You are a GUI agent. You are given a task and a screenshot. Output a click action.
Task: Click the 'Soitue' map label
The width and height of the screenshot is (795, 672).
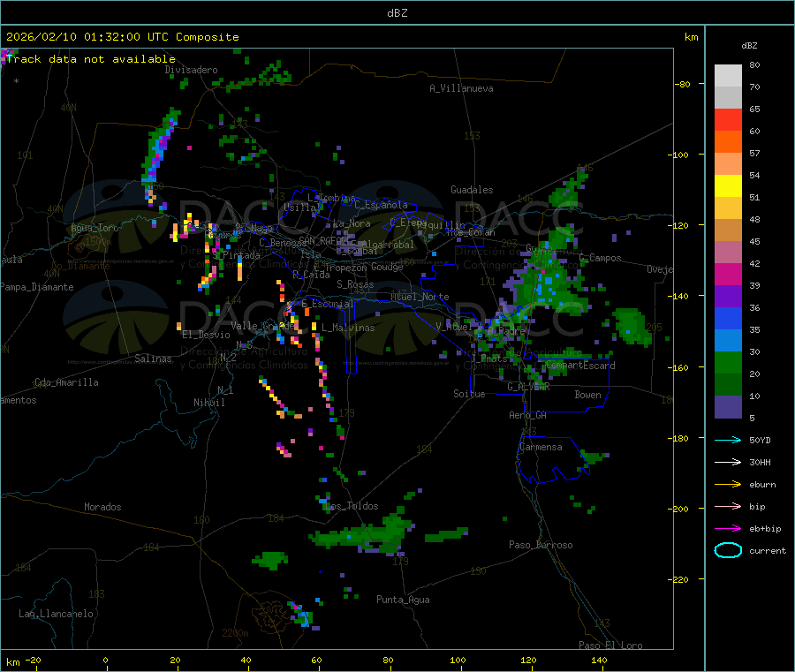pos(469,394)
